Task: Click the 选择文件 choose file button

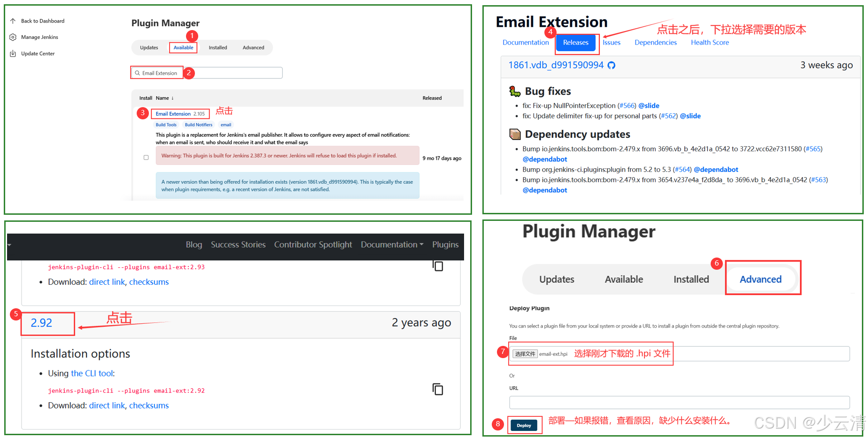Action: coord(525,354)
